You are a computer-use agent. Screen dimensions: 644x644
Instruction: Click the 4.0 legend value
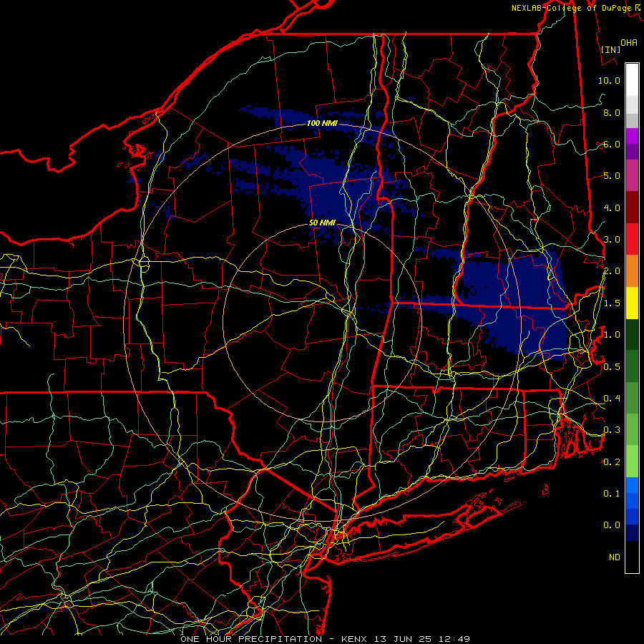click(612, 208)
